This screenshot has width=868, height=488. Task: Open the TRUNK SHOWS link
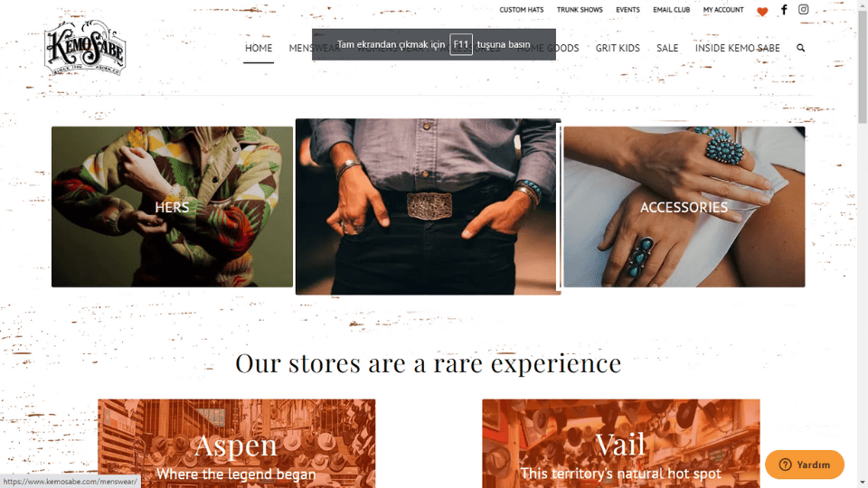[580, 10]
